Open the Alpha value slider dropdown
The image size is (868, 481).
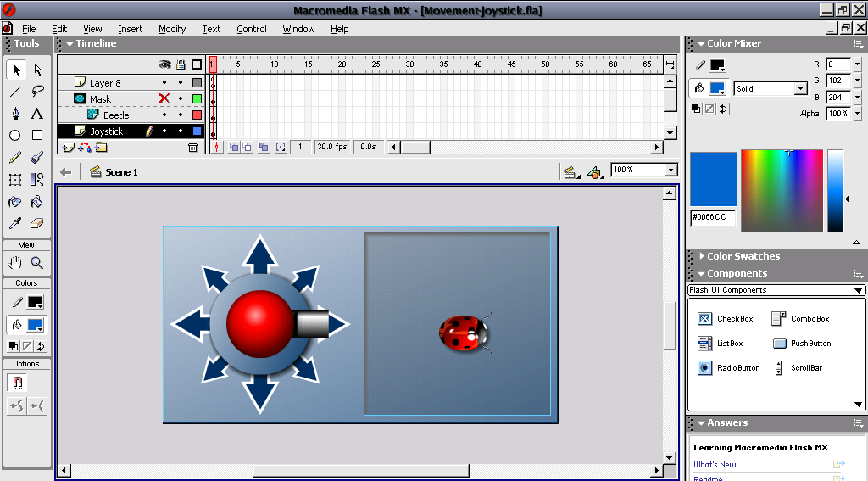[x=858, y=114]
